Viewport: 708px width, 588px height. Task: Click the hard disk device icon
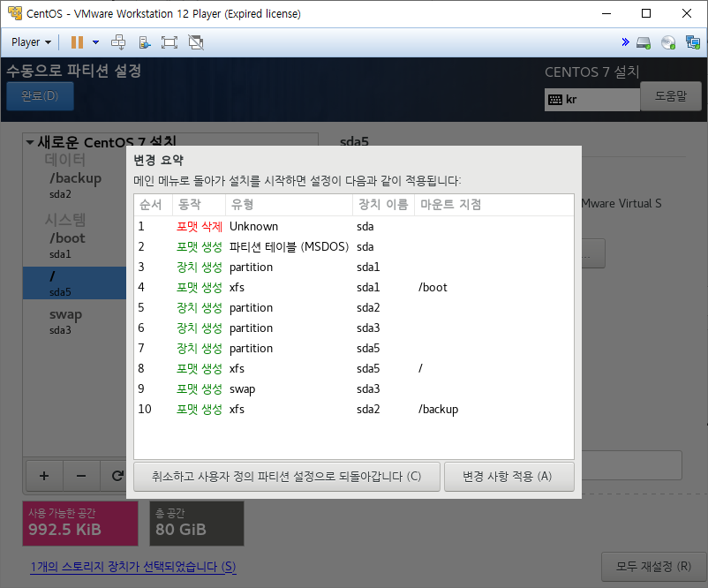[644, 43]
